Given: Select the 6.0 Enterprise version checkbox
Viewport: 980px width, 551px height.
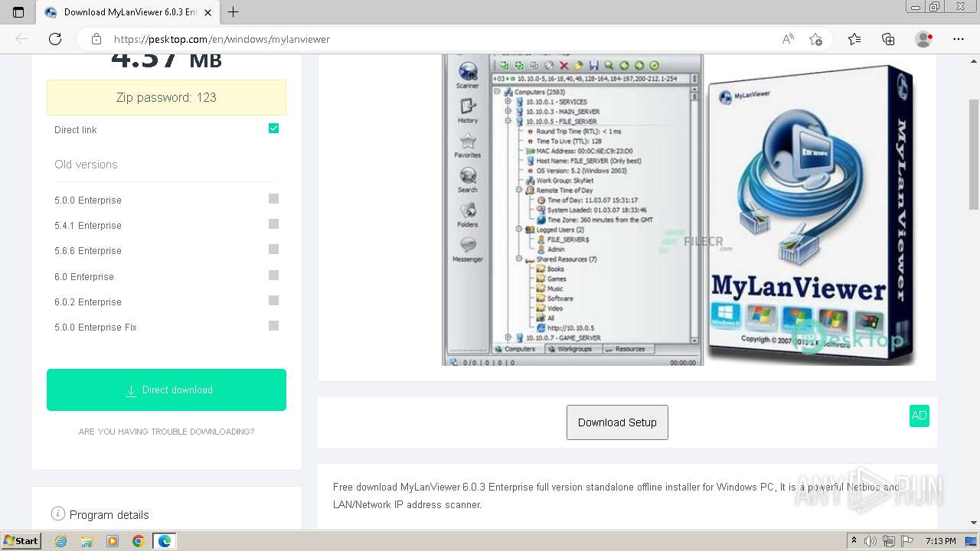Looking at the screenshot, I should click(x=273, y=275).
